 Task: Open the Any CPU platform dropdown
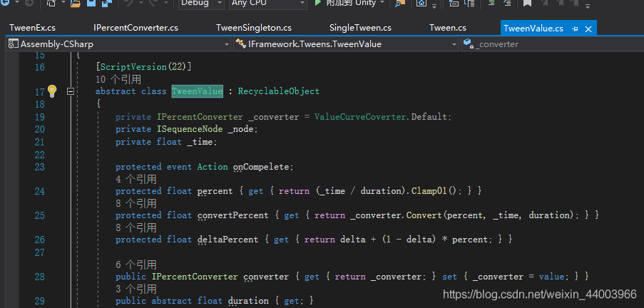tap(267, 4)
